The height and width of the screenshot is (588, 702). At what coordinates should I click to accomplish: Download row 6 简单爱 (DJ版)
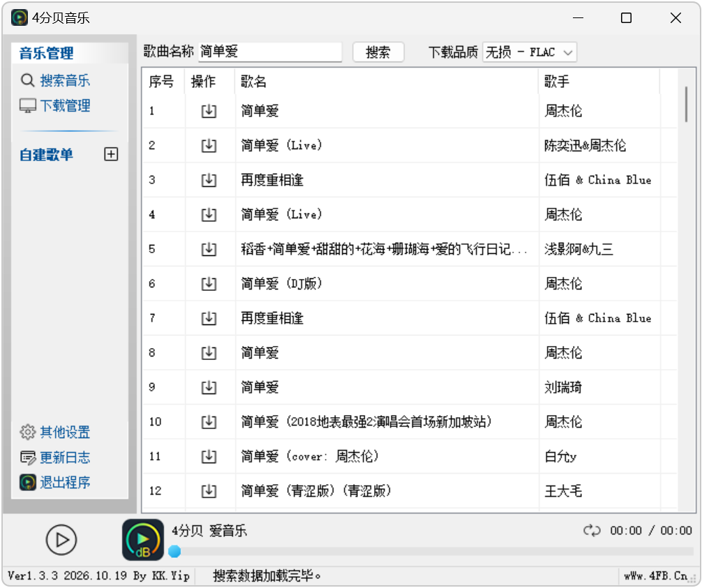(x=209, y=284)
